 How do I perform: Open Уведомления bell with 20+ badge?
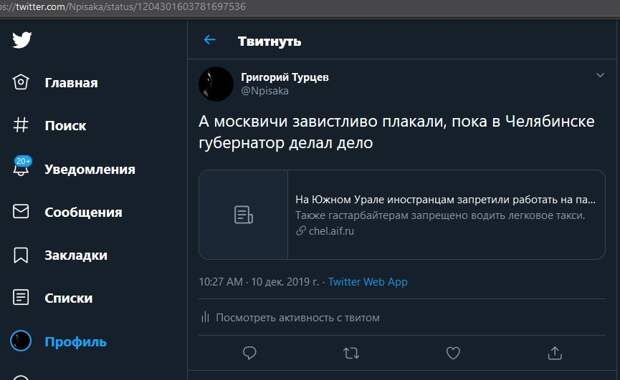(x=22, y=167)
